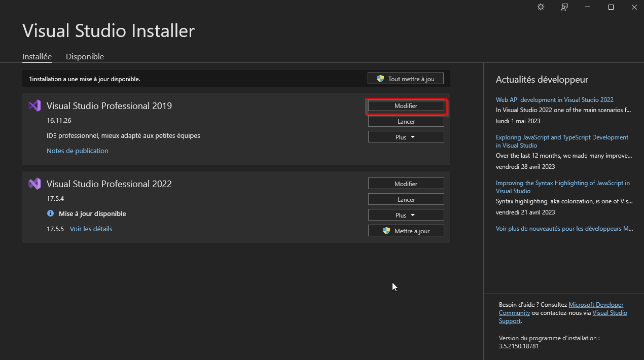
Task: Expand the Plus dropdown for Visual Studio 2019
Action: 406,137
